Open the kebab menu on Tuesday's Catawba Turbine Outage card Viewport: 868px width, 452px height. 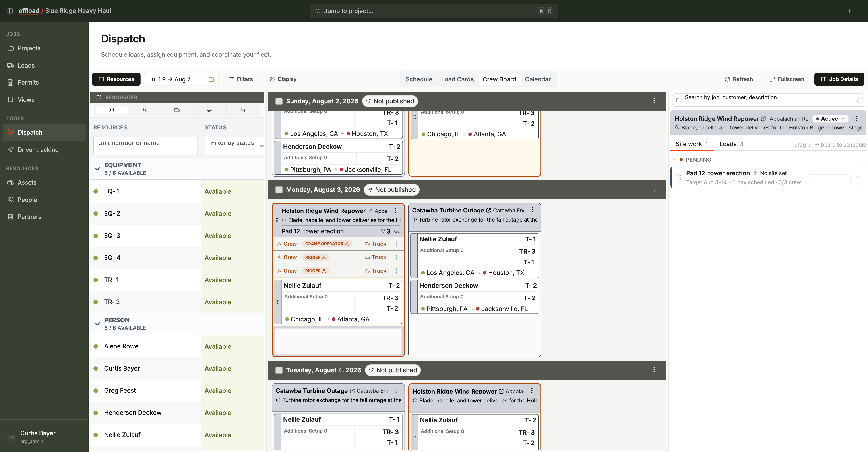click(396, 390)
